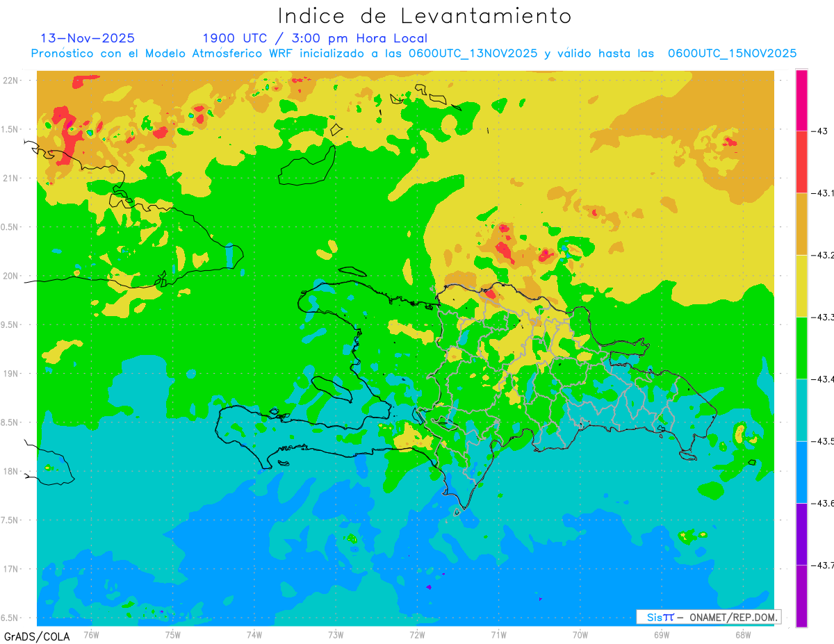Click the "68W" longitude label
This screenshot has height=644, width=834.
[x=742, y=634]
